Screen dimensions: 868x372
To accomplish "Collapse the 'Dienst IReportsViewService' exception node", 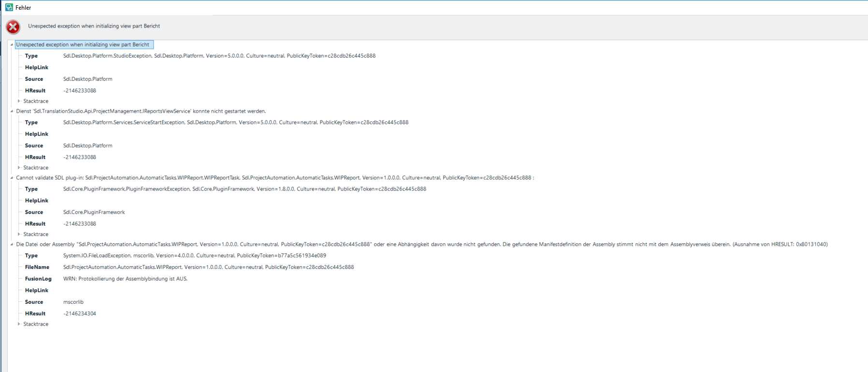I will tap(12, 111).
